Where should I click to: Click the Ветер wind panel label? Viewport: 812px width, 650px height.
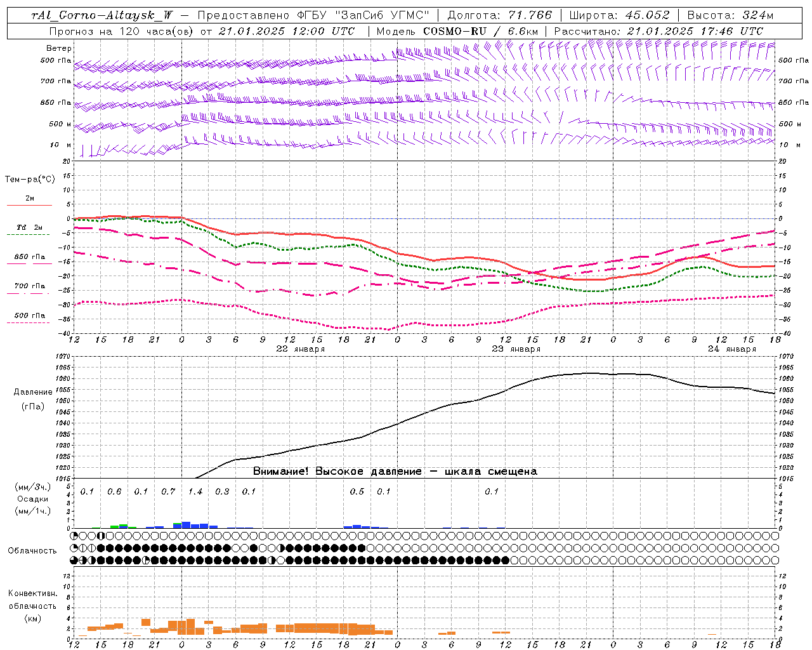click(x=59, y=48)
